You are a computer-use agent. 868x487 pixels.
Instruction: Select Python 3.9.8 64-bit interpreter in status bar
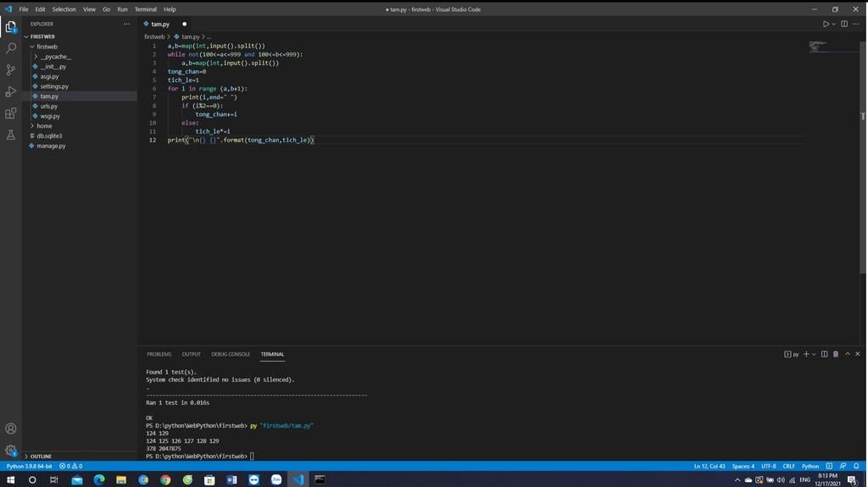click(29, 466)
